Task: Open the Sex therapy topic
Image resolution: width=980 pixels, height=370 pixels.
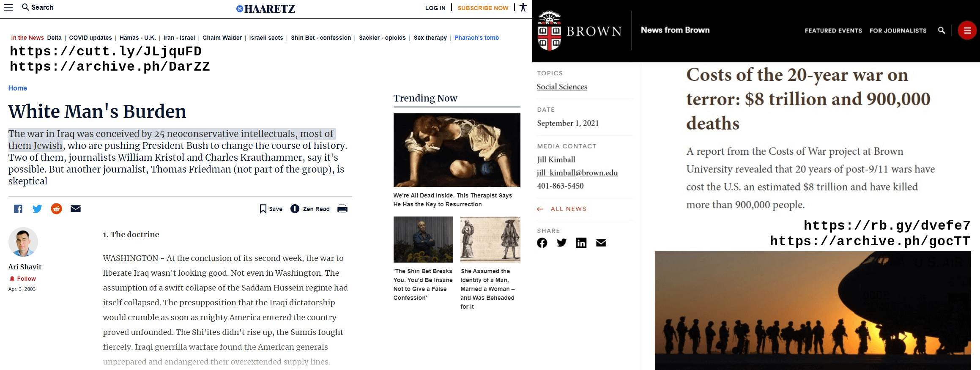Action: [x=430, y=38]
